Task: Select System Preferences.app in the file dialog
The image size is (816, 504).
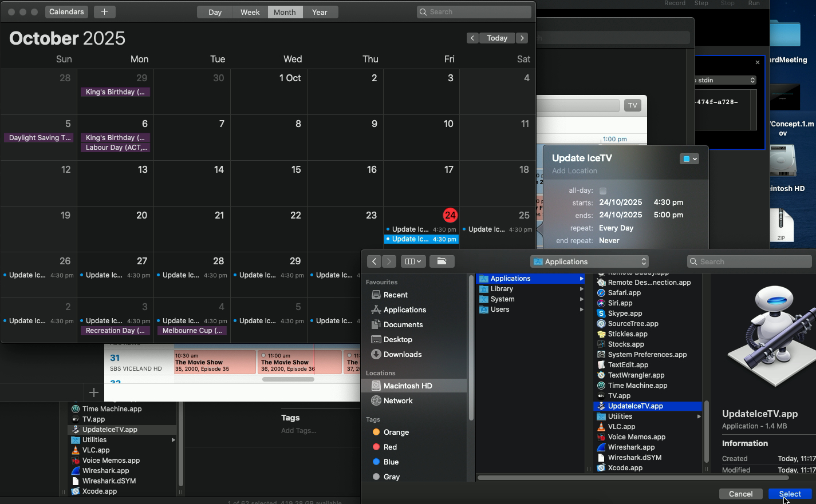Action: click(647, 355)
